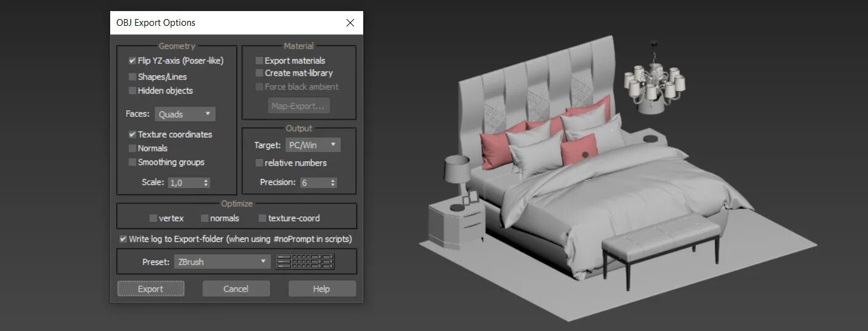Enable the Create mat-library checkbox
This screenshot has height=331, width=868.
pos(259,73)
